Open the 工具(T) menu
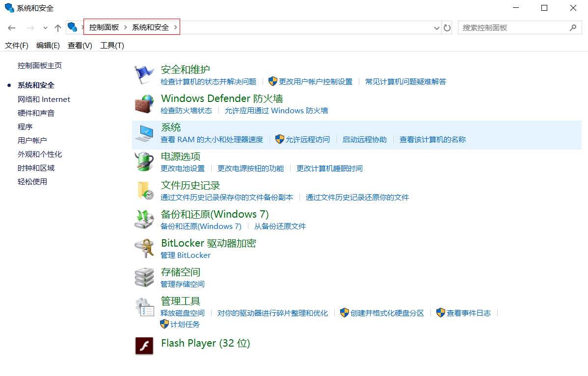Screen dimensions: 588x376 [112, 45]
